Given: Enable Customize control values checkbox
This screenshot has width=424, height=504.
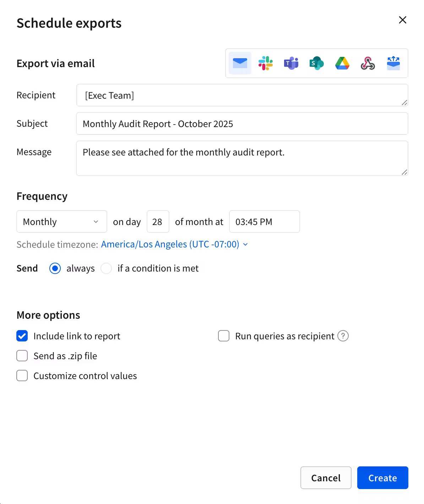Looking at the screenshot, I should tap(22, 376).
